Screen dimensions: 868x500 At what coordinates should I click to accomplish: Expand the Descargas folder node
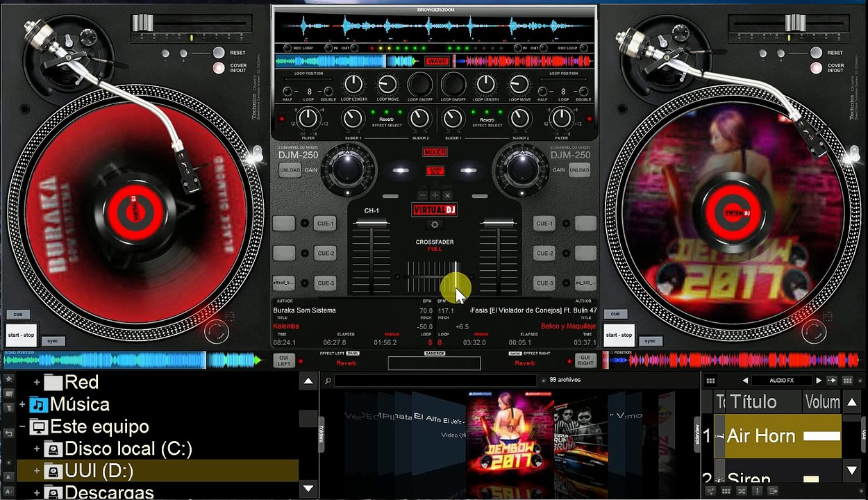click(x=37, y=492)
